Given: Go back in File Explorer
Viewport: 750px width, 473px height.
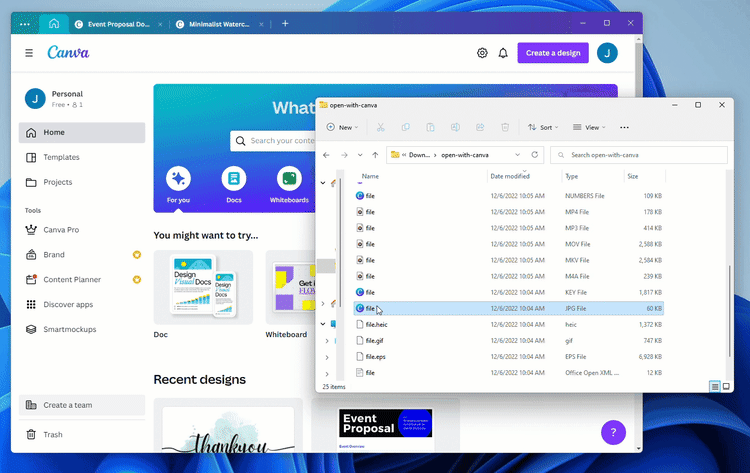Looking at the screenshot, I should 326,155.
